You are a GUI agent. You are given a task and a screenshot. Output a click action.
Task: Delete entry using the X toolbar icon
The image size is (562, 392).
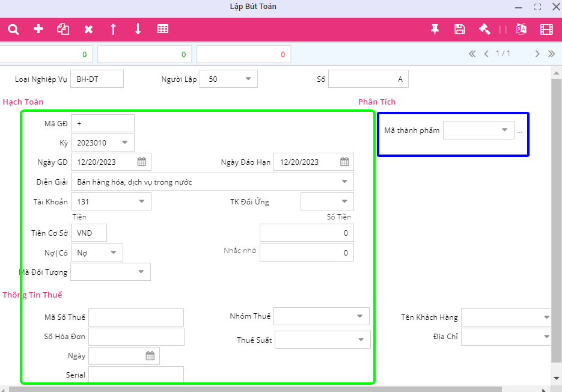click(88, 29)
